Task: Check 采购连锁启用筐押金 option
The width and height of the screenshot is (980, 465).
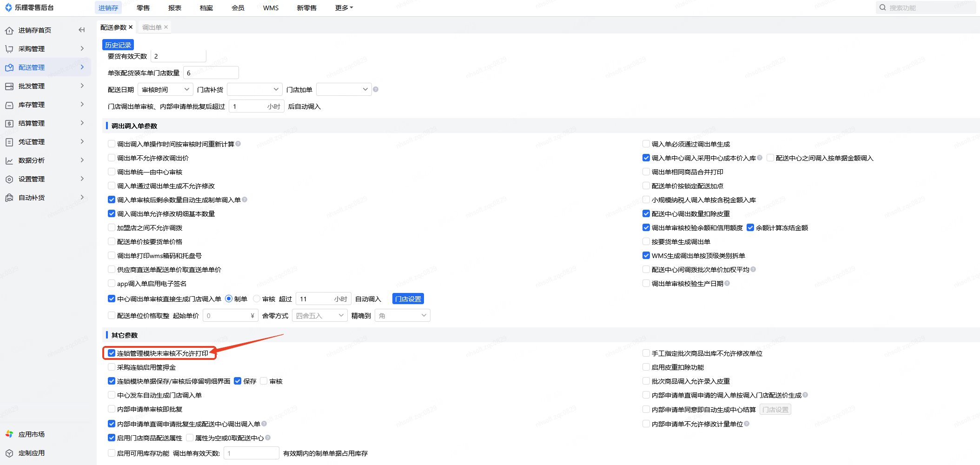Action: click(112, 367)
